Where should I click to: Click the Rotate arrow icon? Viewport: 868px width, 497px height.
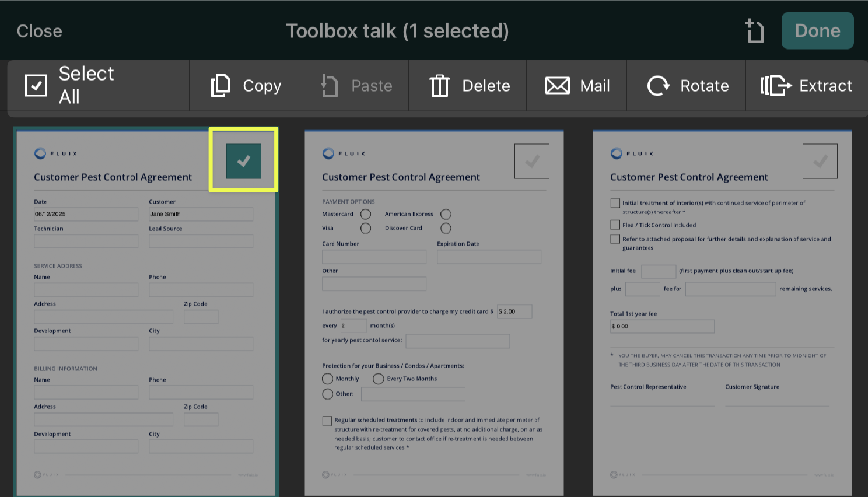658,86
